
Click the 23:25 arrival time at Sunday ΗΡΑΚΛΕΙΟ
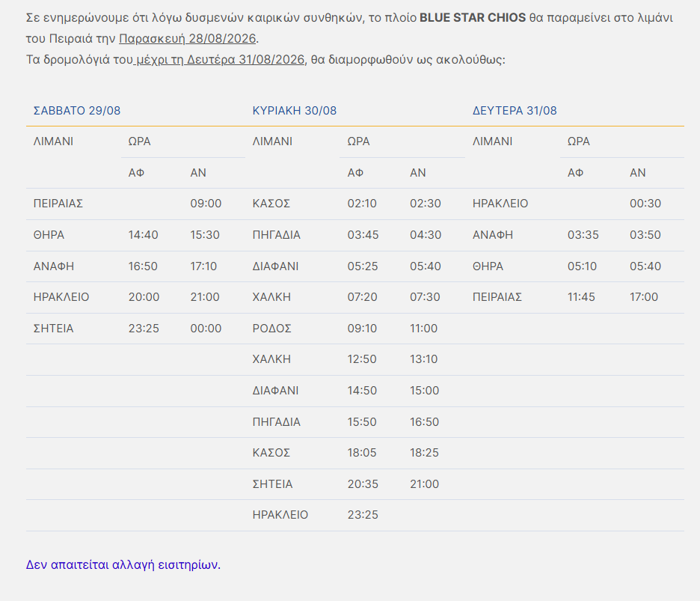[x=363, y=515]
